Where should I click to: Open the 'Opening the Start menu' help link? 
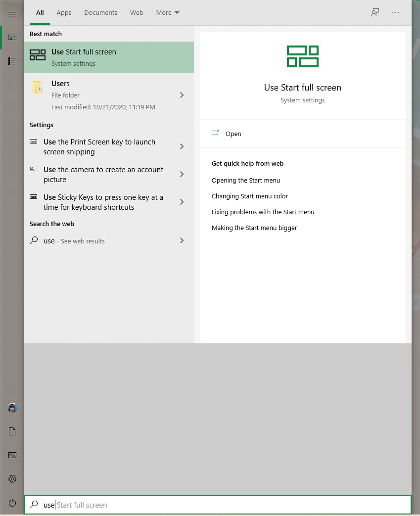(245, 181)
